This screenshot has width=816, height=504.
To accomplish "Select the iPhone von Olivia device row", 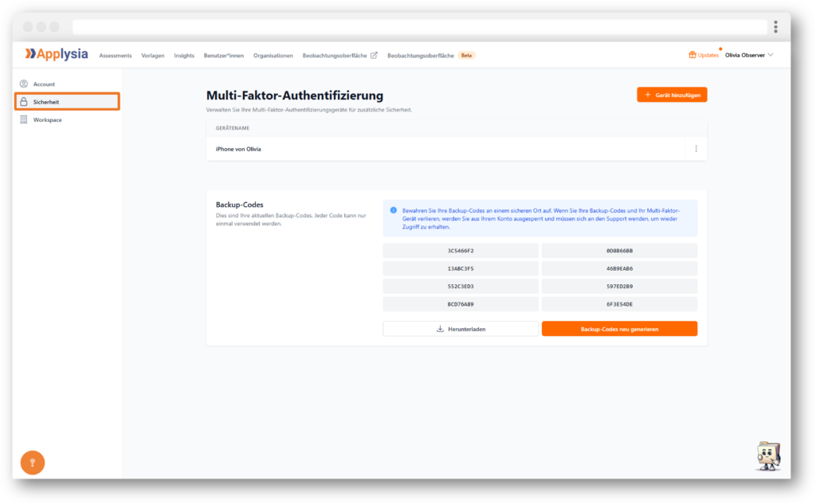I will 457,149.
